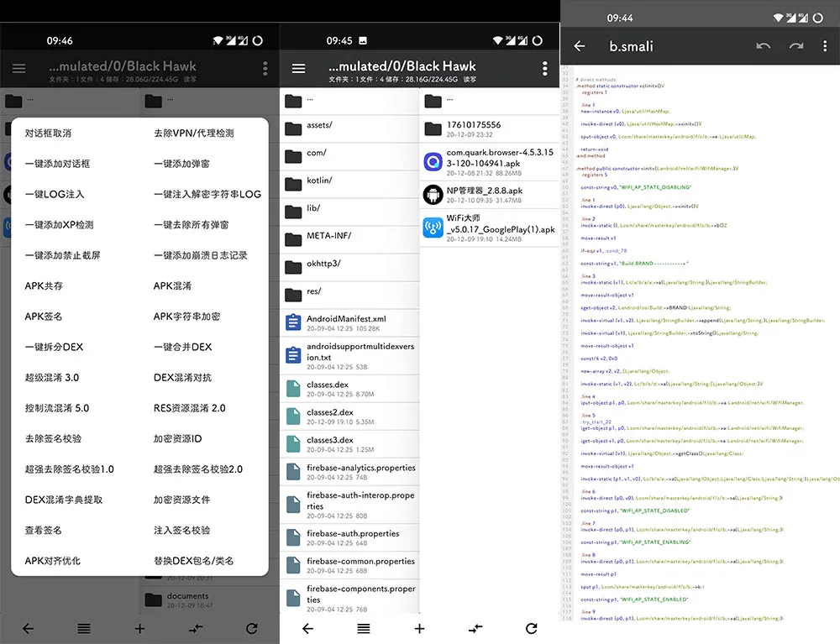840x644 pixels.
Task: Open the file manager overflow menu
Action: coord(544,67)
